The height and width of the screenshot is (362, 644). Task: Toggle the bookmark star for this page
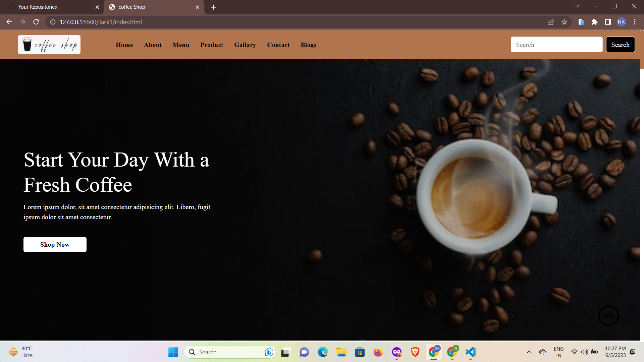pos(565,22)
